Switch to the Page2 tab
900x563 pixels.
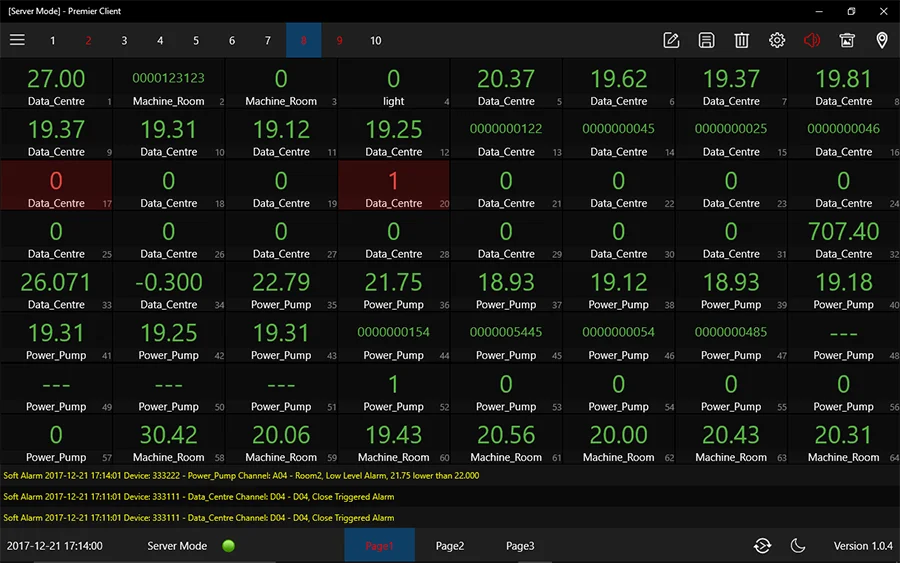[450, 546]
